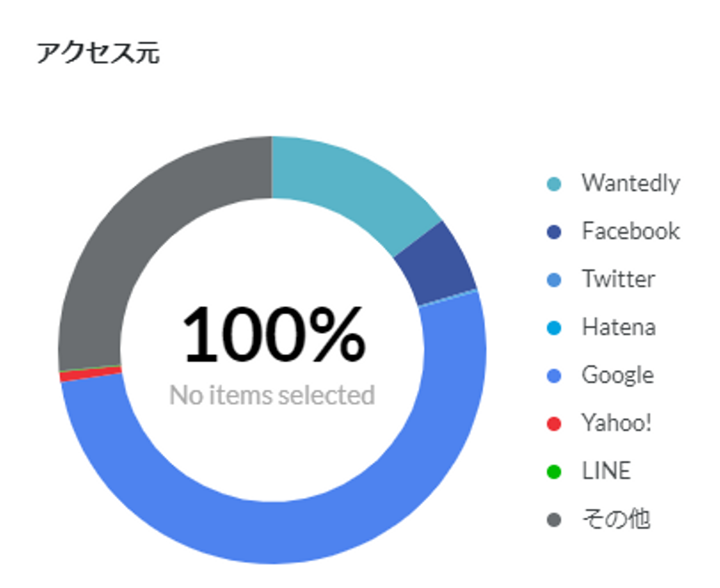
Task: Select the LINE legend label
Action: 606,471
